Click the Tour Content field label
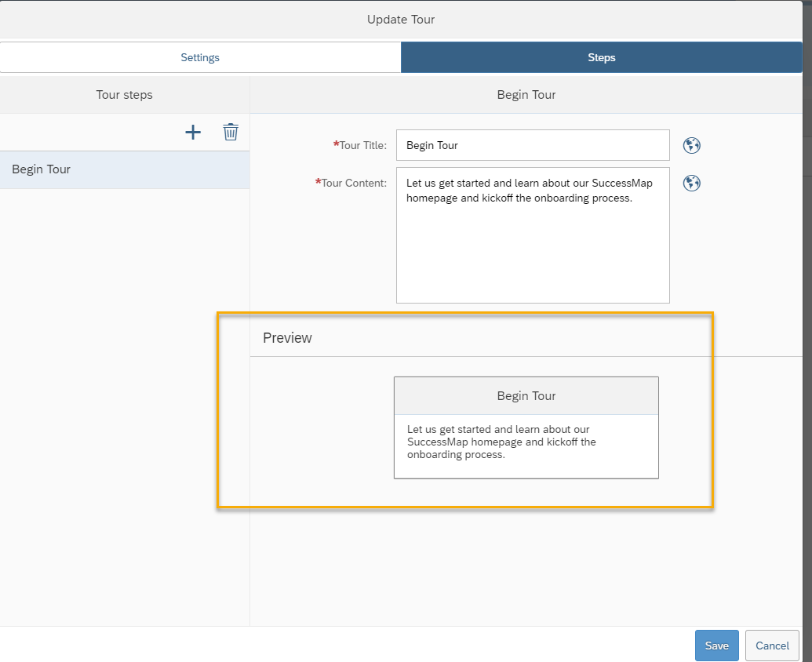This screenshot has width=812, height=662. point(351,184)
